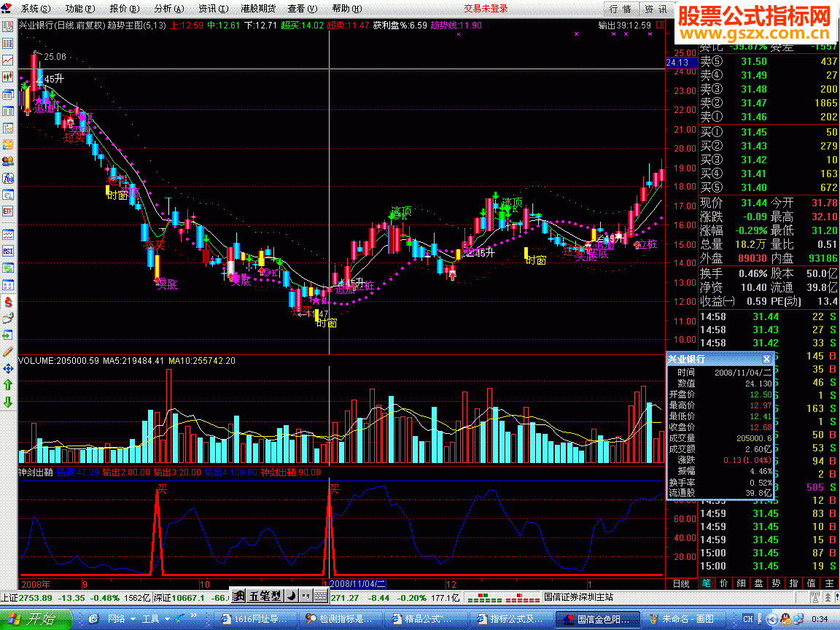Select the 价 tab at bottom right
The height and width of the screenshot is (630, 840).
pyautogui.click(x=724, y=583)
